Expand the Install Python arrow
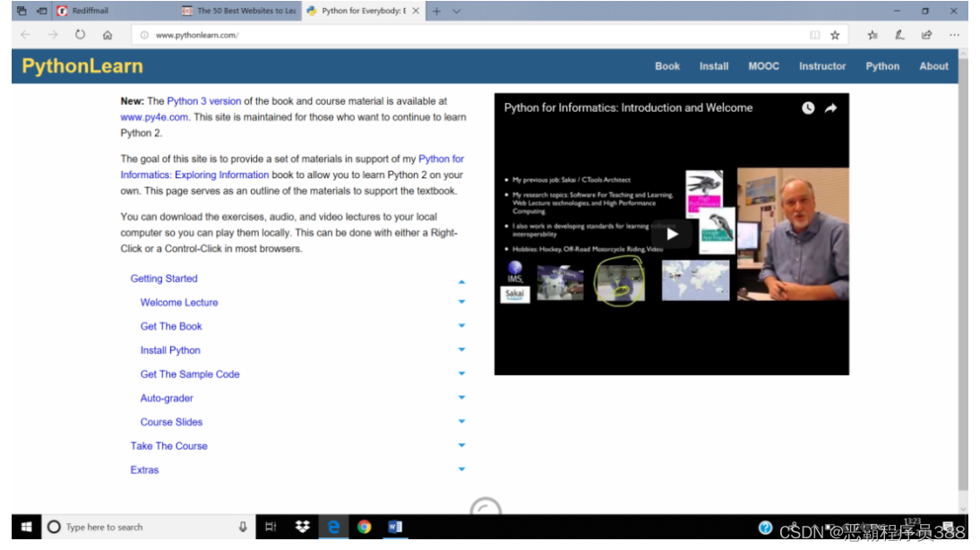This screenshot has width=980, height=550. tap(461, 349)
